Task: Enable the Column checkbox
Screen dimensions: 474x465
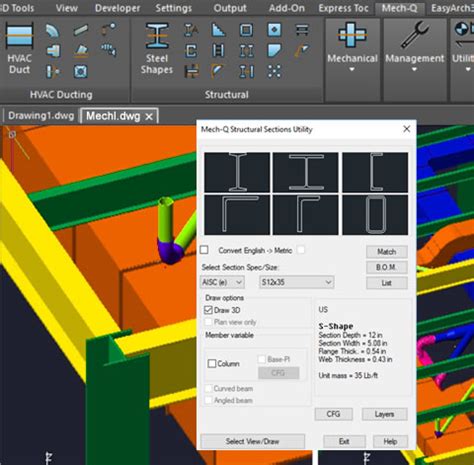Action: coord(212,363)
